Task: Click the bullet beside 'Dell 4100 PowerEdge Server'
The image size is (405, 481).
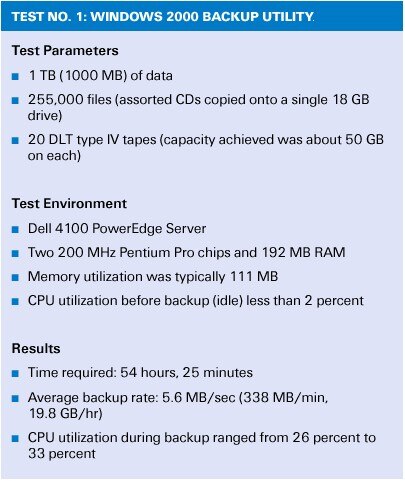Action: pyautogui.click(x=15, y=230)
